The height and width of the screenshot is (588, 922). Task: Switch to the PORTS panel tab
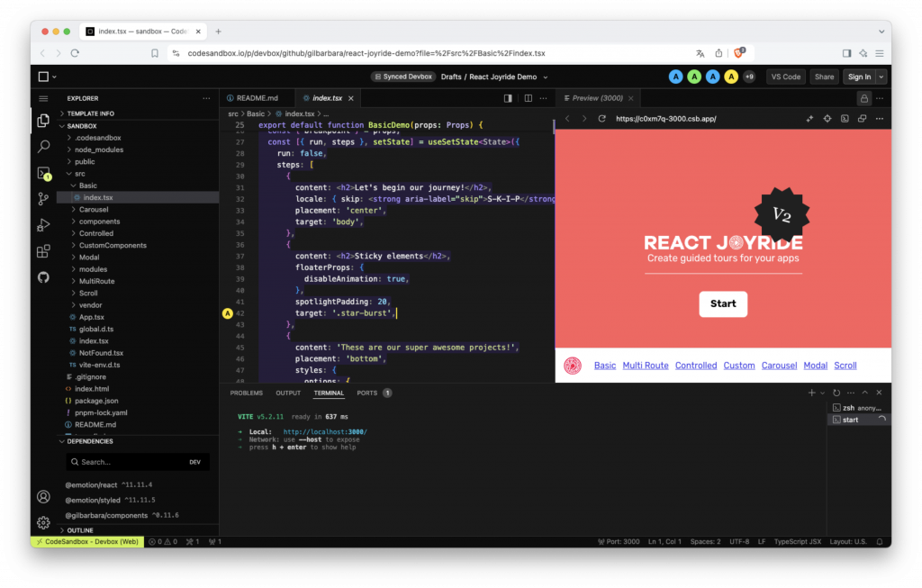[x=367, y=393]
